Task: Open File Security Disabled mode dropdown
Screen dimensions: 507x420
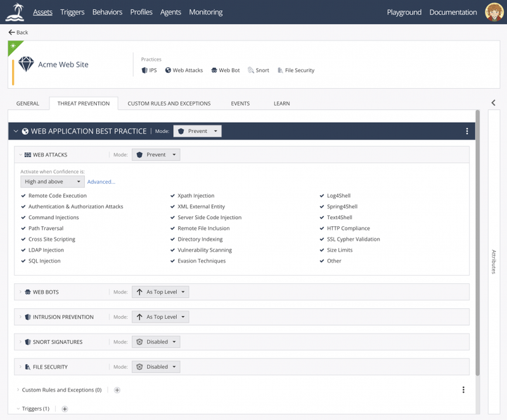Action: coord(156,367)
